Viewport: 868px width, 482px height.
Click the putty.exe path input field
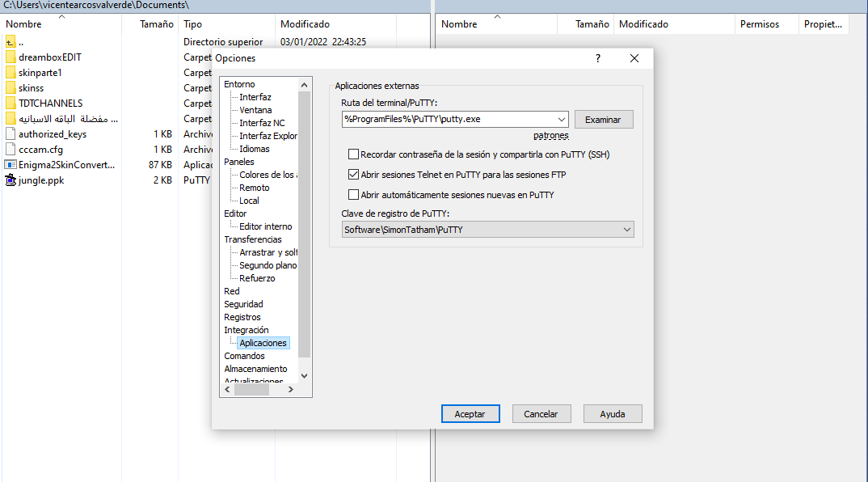447,120
